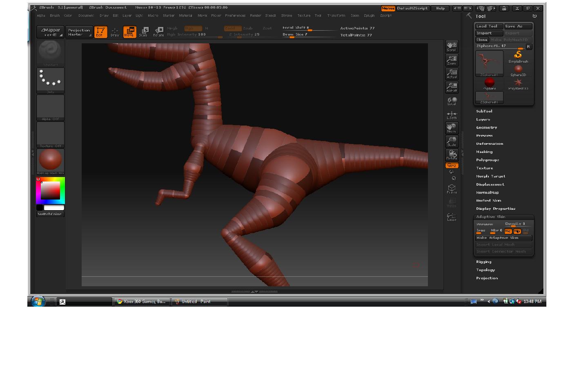Choose the SimpleBrush tool icon

click(x=518, y=56)
